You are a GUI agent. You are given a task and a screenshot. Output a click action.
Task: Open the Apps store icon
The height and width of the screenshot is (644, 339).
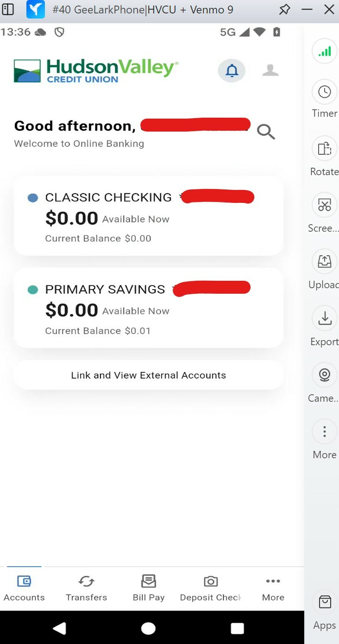(x=324, y=612)
